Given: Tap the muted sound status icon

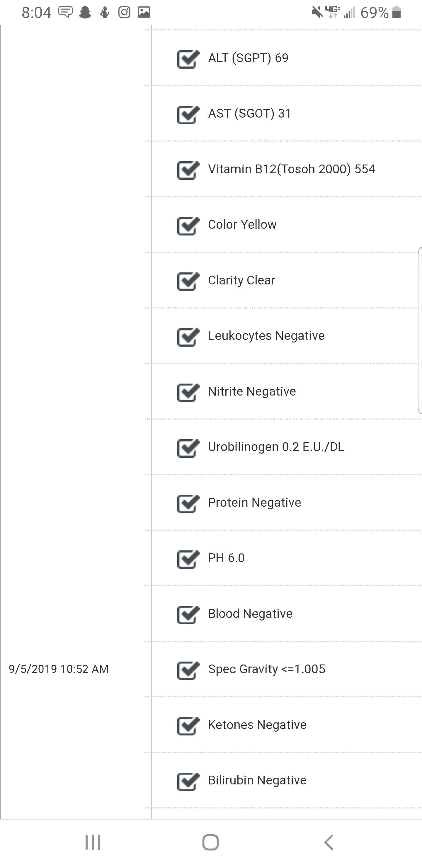Looking at the screenshot, I should coord(316,13).
